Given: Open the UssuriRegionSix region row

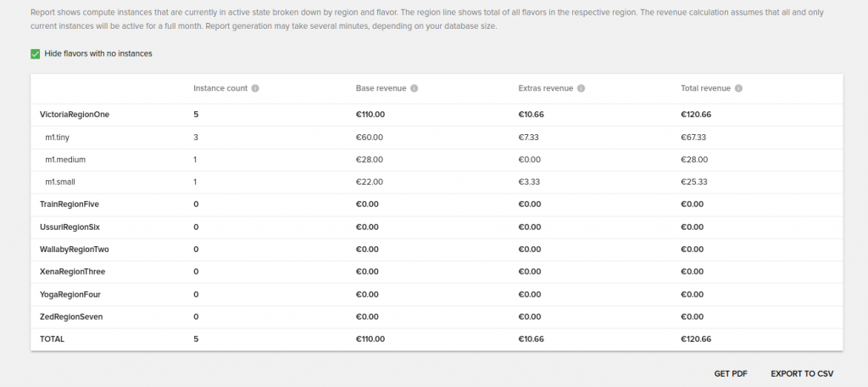Looking at the screenshot, I should click(x=437, y=227).
